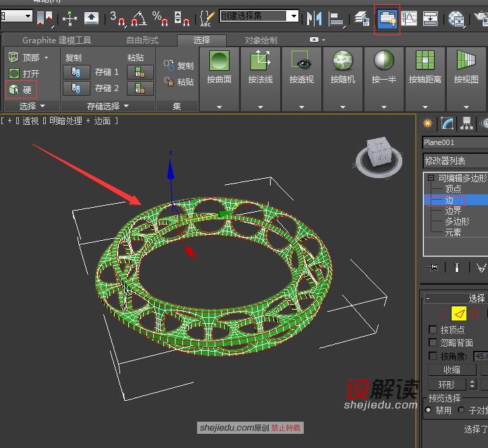
Task: Click the Pin Stack icon
Action: [x=433, y=267]
